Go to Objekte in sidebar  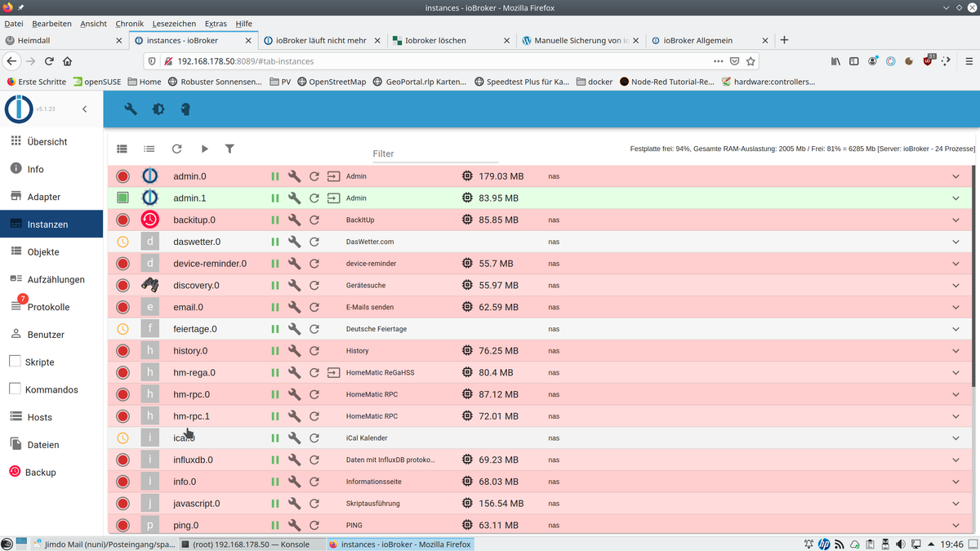[x=51, y=251]
